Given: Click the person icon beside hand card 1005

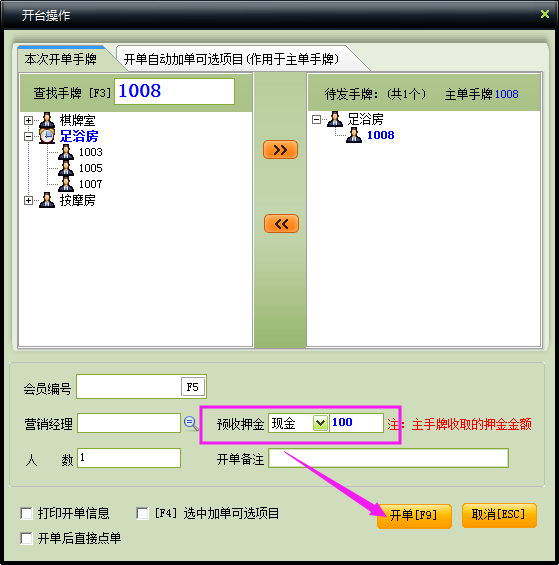Looking at the screenshot, I should (66, 168).
